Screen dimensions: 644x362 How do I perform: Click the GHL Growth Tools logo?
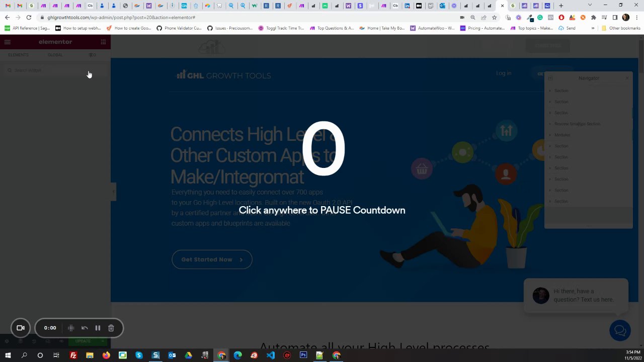(x=223, y=75)
